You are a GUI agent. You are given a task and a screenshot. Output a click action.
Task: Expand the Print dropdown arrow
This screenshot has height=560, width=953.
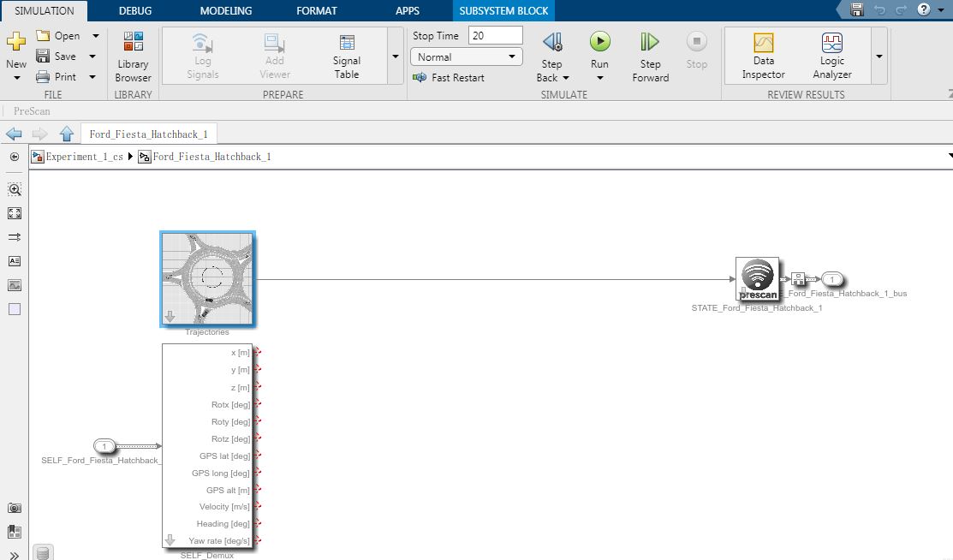[x=92, y=76]
